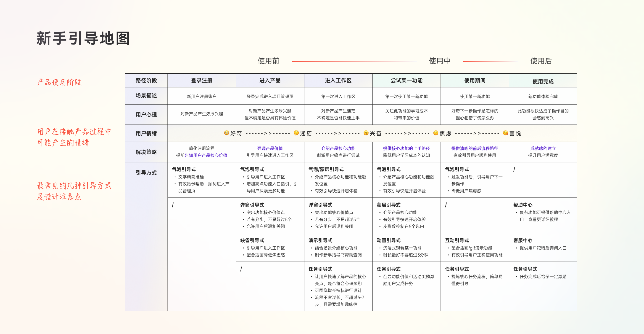Click the excited emoji beside 兴奋
The image size is (644, 334).
366,133
